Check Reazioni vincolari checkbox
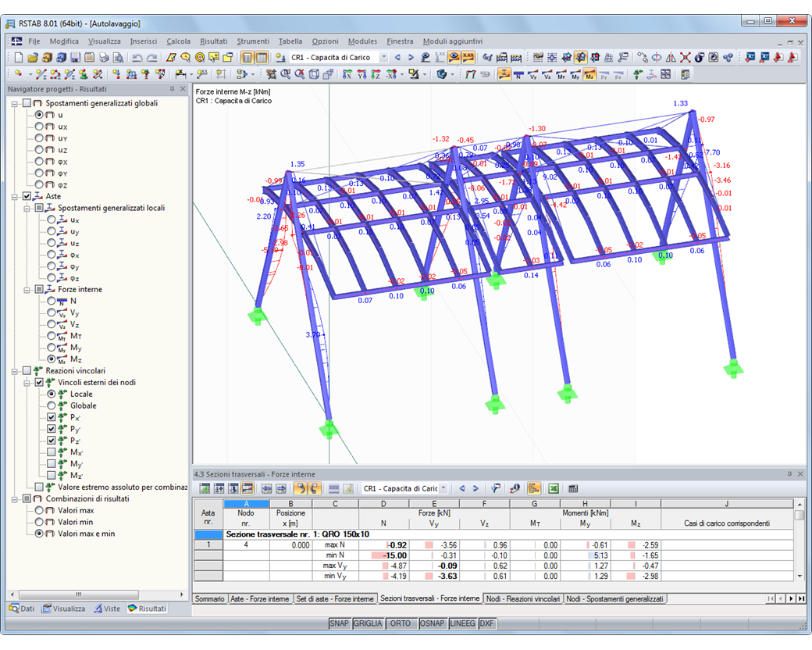 pyautogui.click(x=27, y=370)
